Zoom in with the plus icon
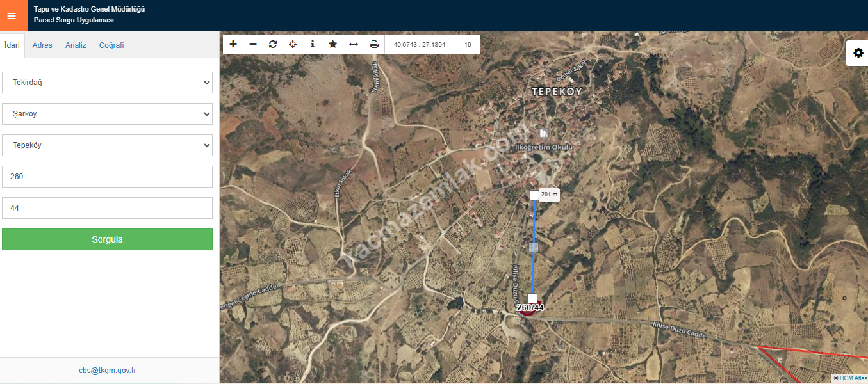Screen dimensions: 868x384 tap(233, 44)
